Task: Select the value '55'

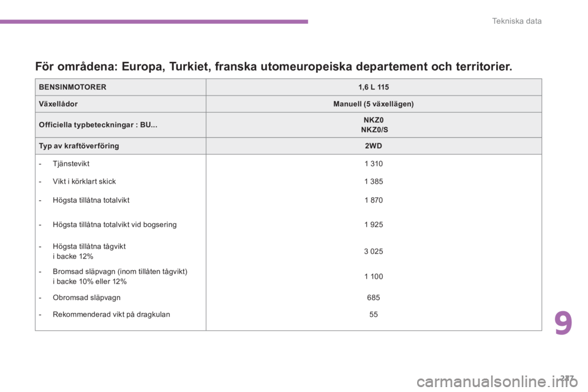Action: (374, 314)
